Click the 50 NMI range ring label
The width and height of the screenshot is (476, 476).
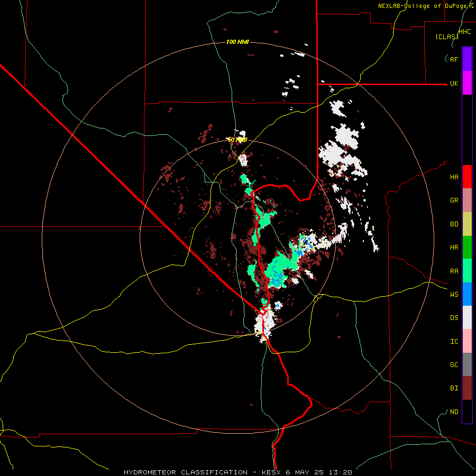coord(237,140)
